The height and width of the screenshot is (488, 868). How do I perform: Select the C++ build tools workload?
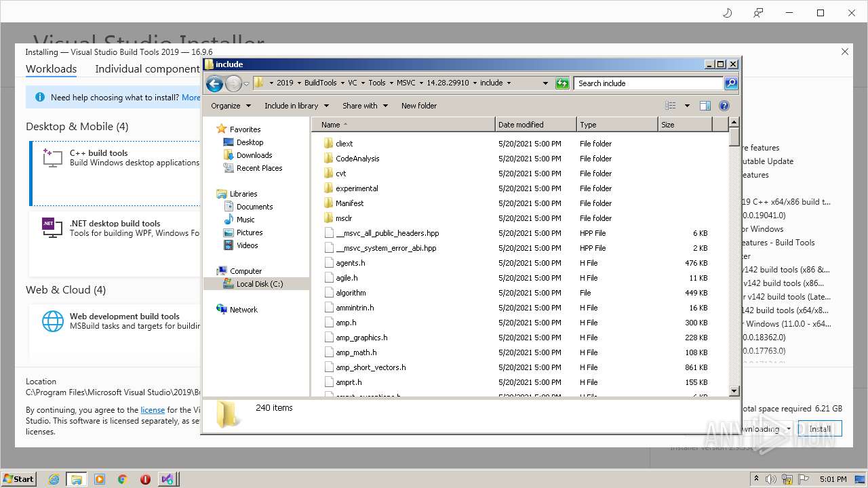(x=115, y=173)
